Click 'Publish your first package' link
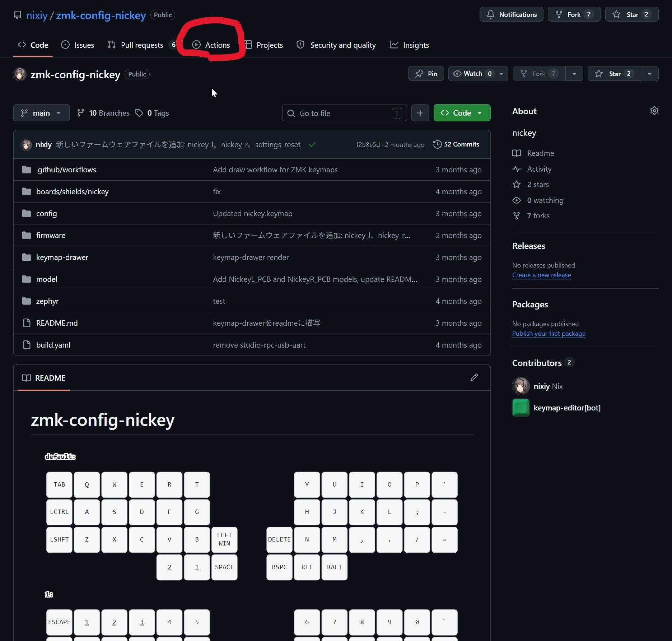 [x=549, y=333]
